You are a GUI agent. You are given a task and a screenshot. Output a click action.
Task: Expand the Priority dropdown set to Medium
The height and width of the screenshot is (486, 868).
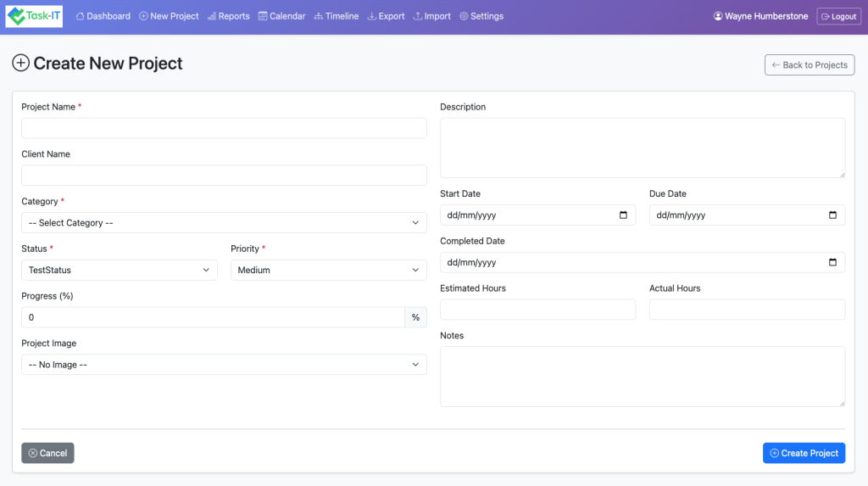pos(328,271)
